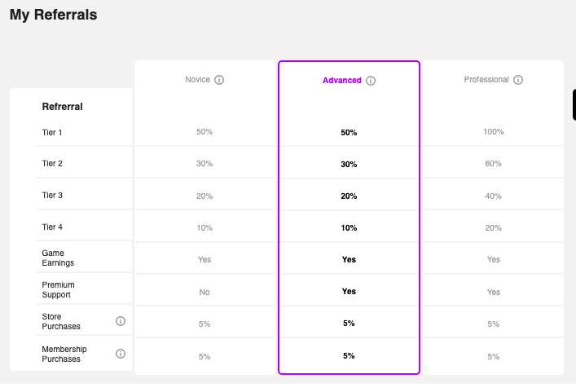This screenshot has height=392, width=576.
Task: Click Novice Tier 1 50% value
Action: (204, 132)
